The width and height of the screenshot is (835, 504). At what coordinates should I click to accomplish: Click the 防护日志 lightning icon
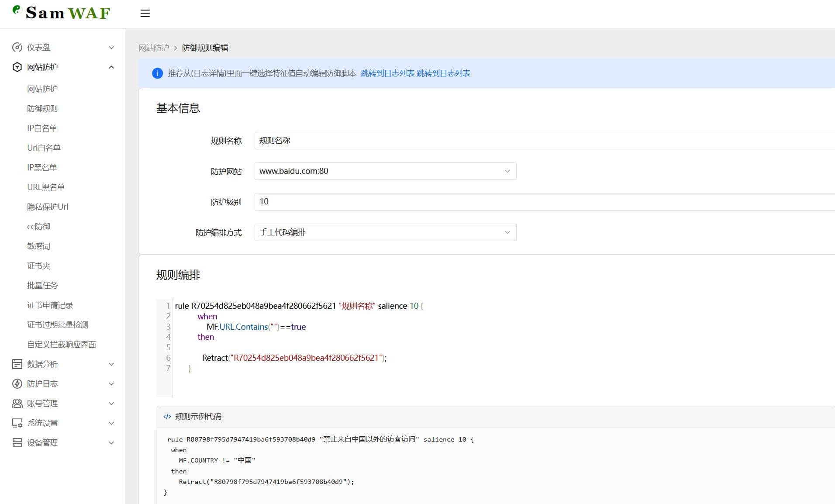click(x=17, y=383)
